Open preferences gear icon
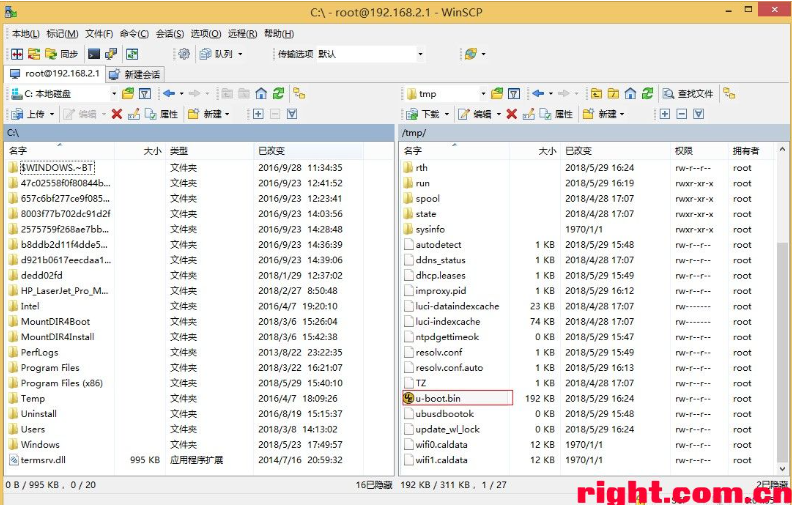The image size is (792, 505). 184,54
